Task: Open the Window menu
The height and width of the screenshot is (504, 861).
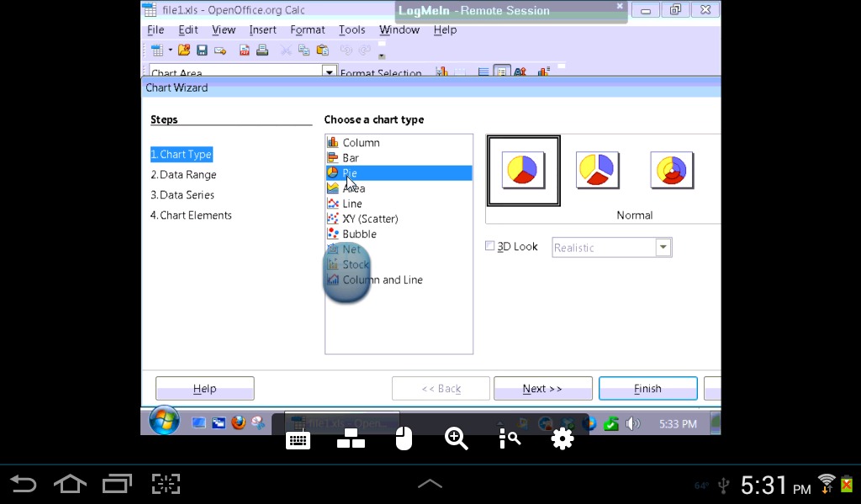Action: tap(399, 29)
